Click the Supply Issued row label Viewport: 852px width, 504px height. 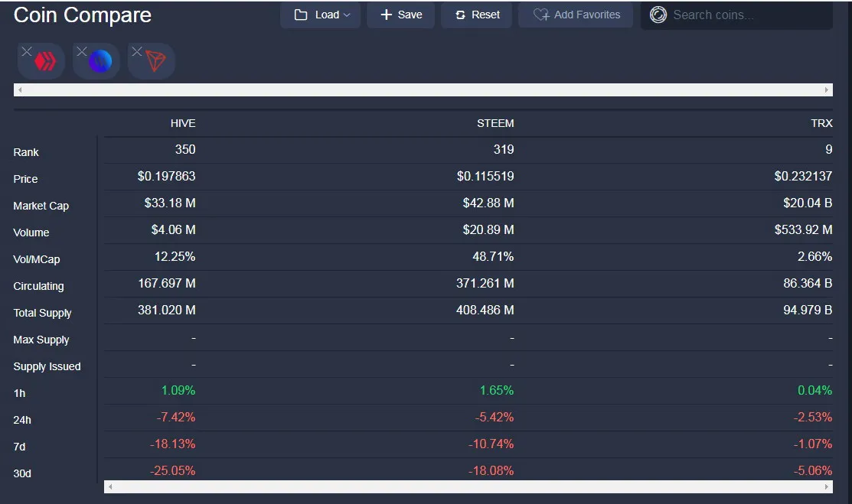point(47,366)
